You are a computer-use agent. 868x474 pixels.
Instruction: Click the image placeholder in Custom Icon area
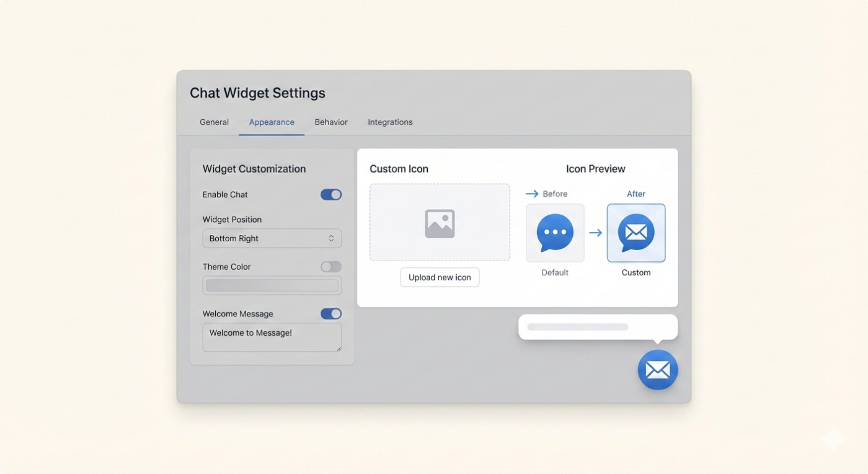click(x=440, y=222)
